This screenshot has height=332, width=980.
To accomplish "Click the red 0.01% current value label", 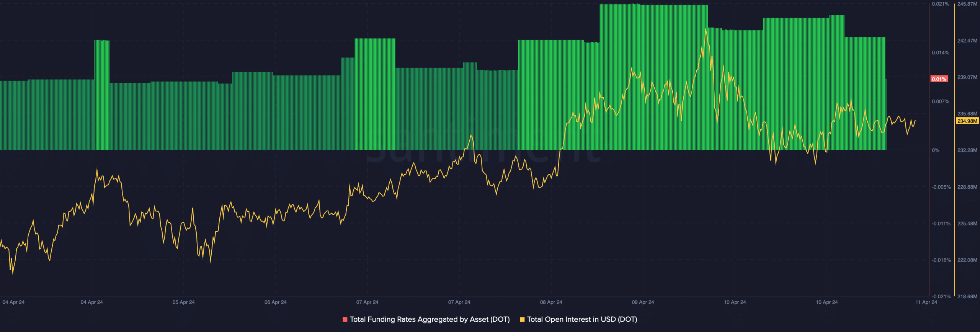I will pyautogui.click(x=939, y=79).
